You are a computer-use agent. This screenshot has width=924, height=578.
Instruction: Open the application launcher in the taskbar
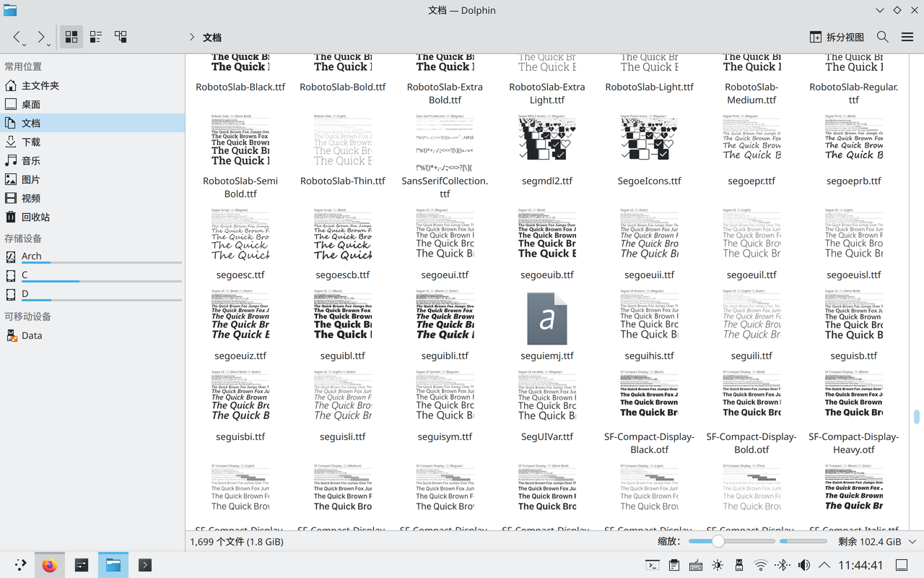pos(20,565)
